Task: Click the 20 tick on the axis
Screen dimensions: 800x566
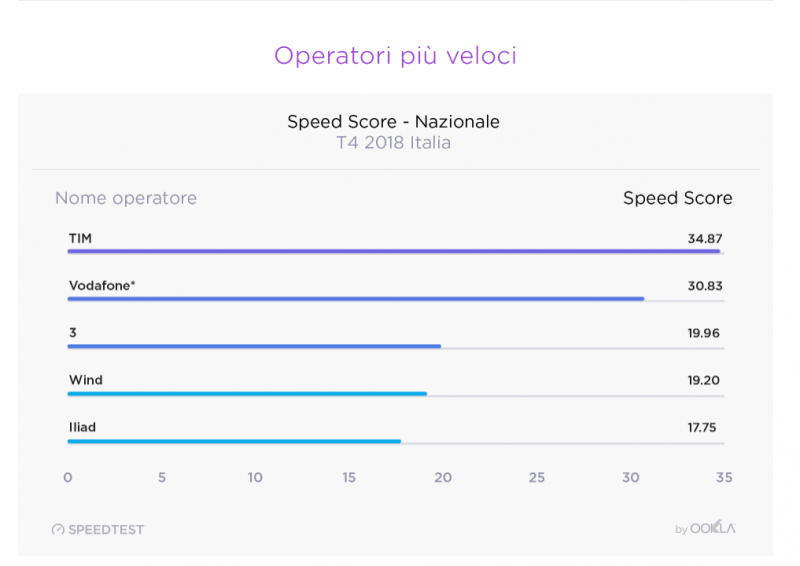Action: [x=443, y=477]
